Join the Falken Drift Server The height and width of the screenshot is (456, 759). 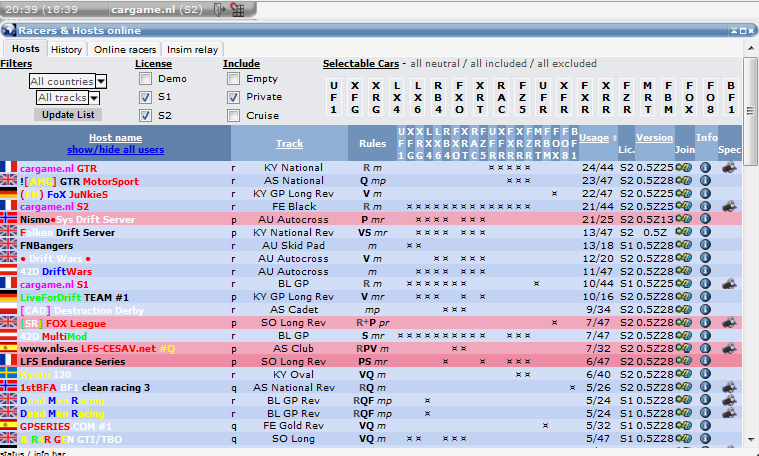pyautogui.click(x=684, y=232)
